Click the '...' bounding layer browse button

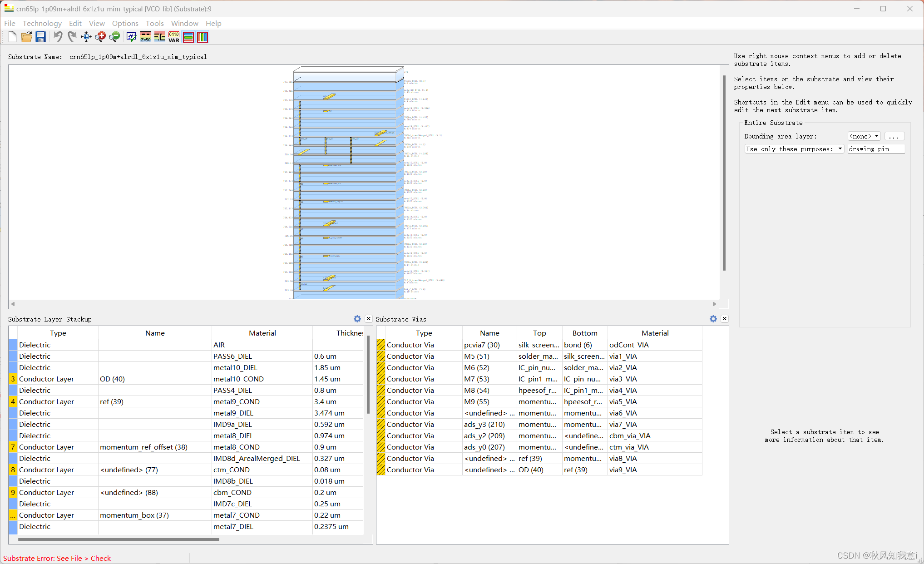(894, 136)
